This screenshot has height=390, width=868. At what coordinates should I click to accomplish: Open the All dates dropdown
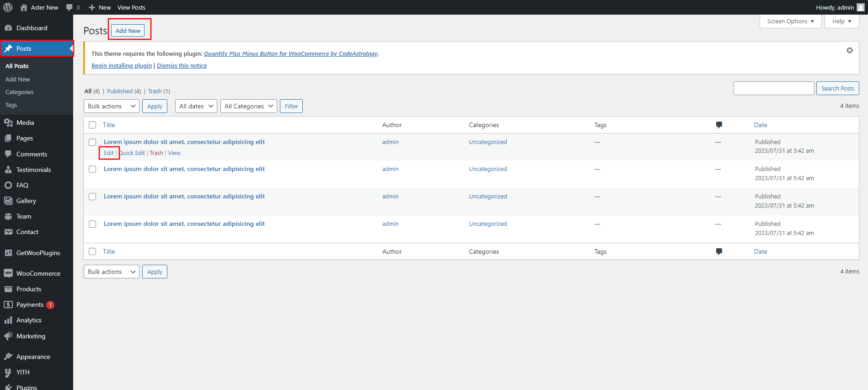click(196, 106)
